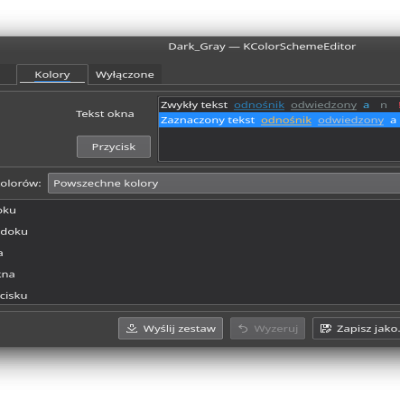The width and height of the screenshot is (400, 400).
Task: Click the blue odnośnik link in the Zwykły tekst row
Action: click(x=259, y=105)
